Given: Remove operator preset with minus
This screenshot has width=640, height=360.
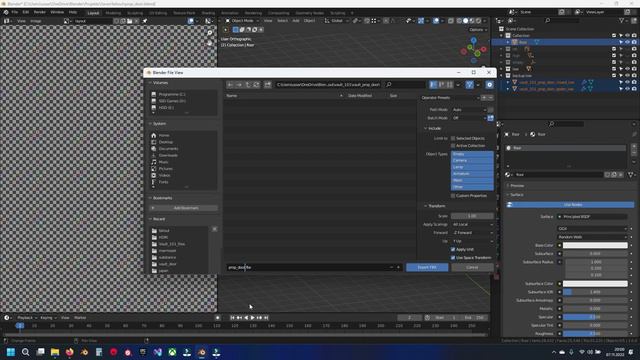Looking at the screenshot, I should pyautogui.click(x=491, y=98).
